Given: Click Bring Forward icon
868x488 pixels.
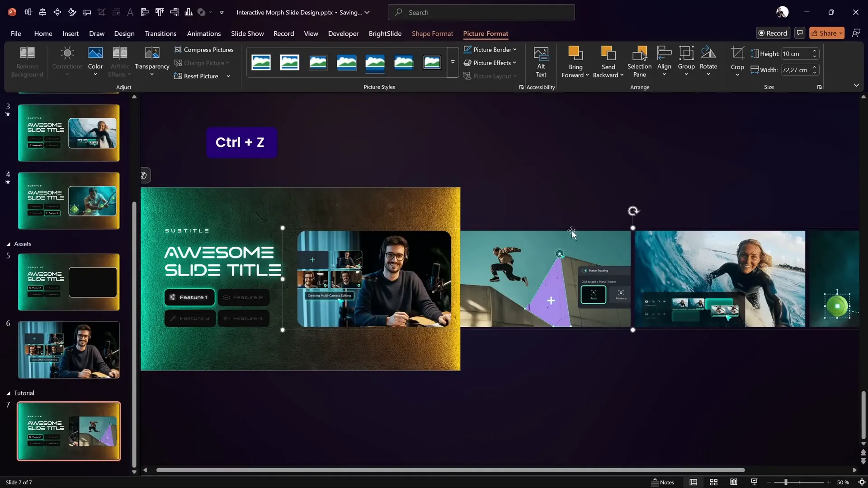Looking at the screenshot, I should click(575, 53).
